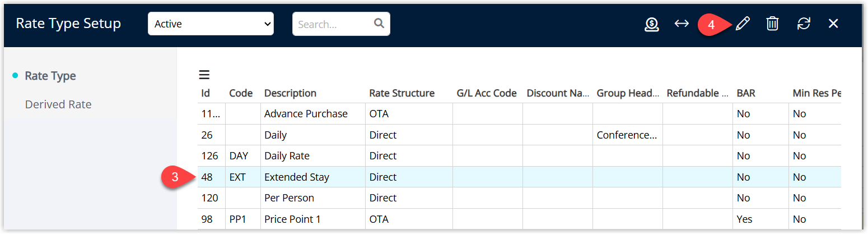868x234 pixels.
Task: Select the Rate Type sidebar item
Action: (50, 76)
